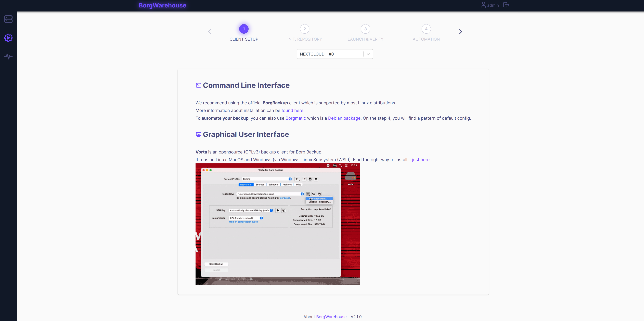Select step 3 Launch & Verify
This screenshot has width=644, height=321.
coord(365,33)
